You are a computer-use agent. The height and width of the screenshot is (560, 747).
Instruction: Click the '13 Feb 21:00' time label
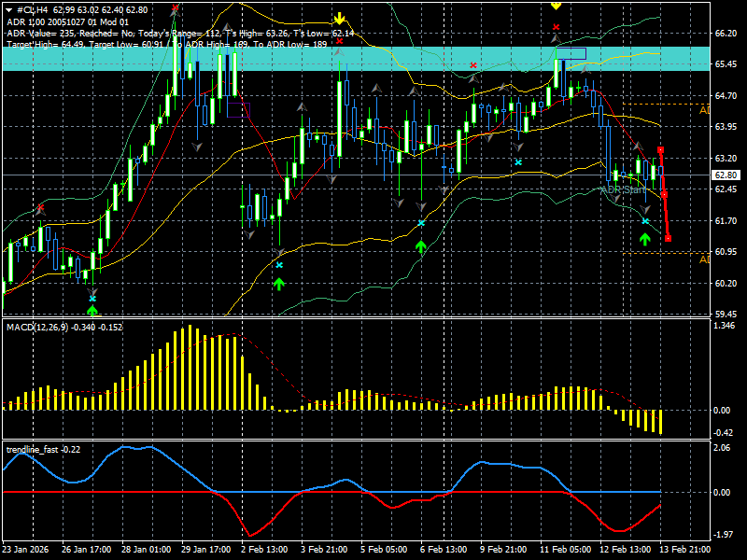(x=685, y=550)
